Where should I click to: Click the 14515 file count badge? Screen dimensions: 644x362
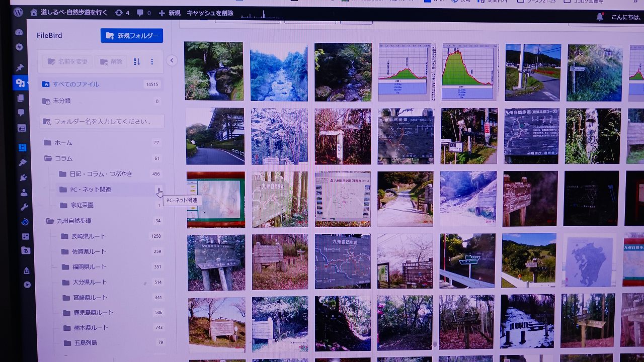tap(152, 84)
